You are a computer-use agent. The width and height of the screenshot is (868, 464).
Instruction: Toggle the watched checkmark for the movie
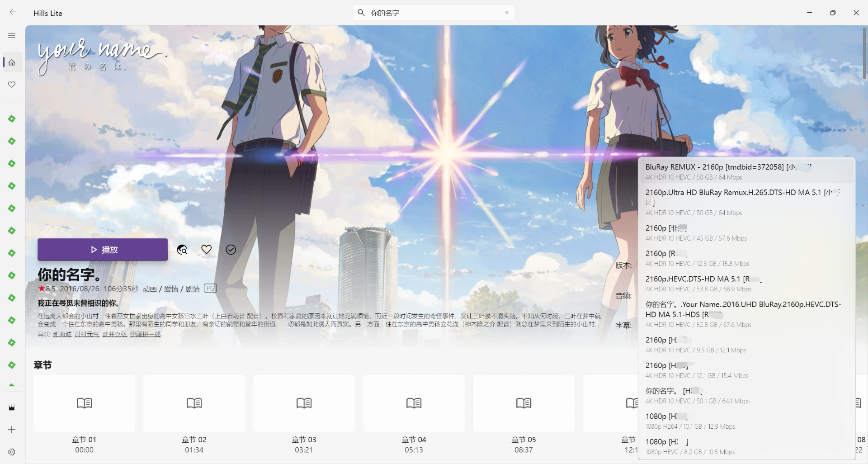(x=231, y=250)
